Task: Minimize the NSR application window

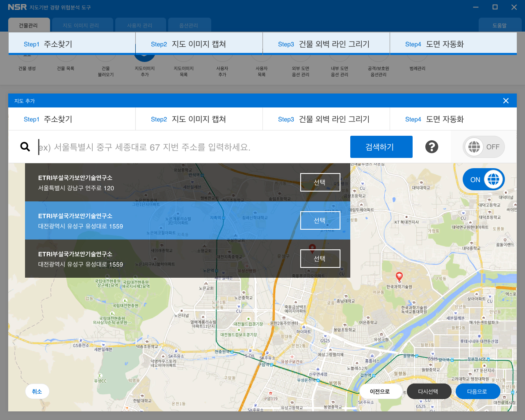Action: pos(476,7)
